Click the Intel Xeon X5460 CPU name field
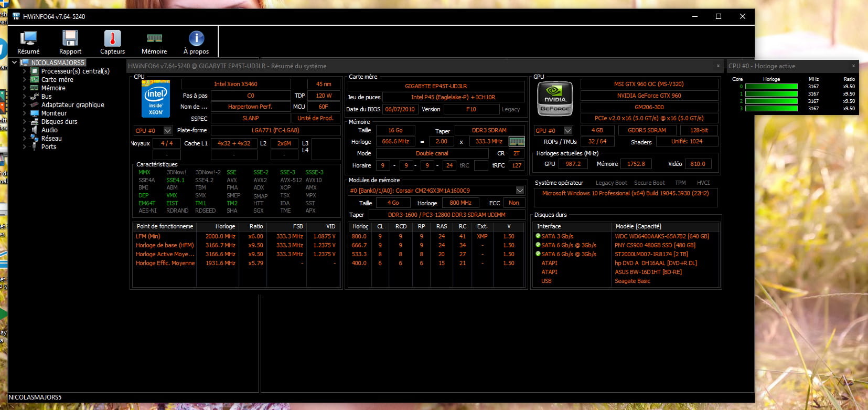 point(235,84)
